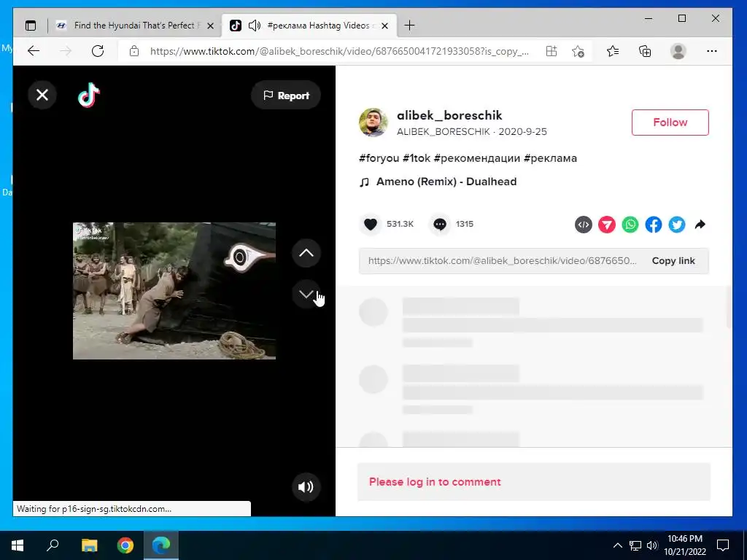Follow alibek_boreschik
The image size is (747, 560).
(x=670, y=122)
